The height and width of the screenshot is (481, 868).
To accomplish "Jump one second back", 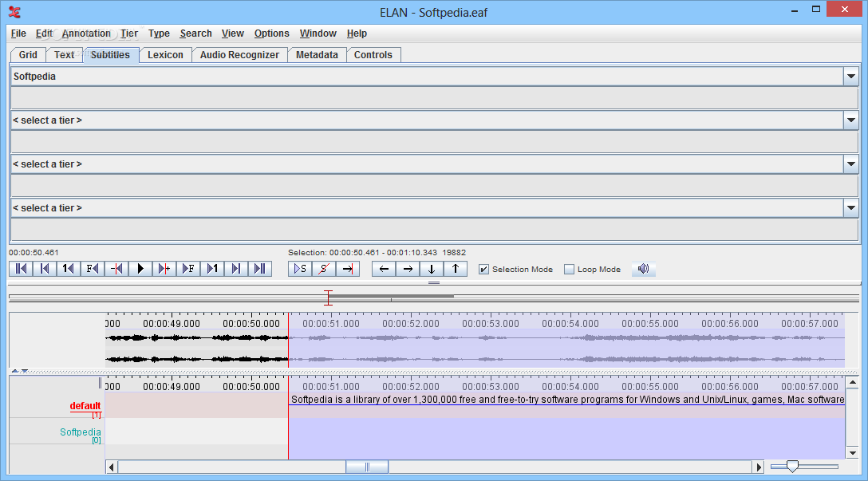I will 69,269.
